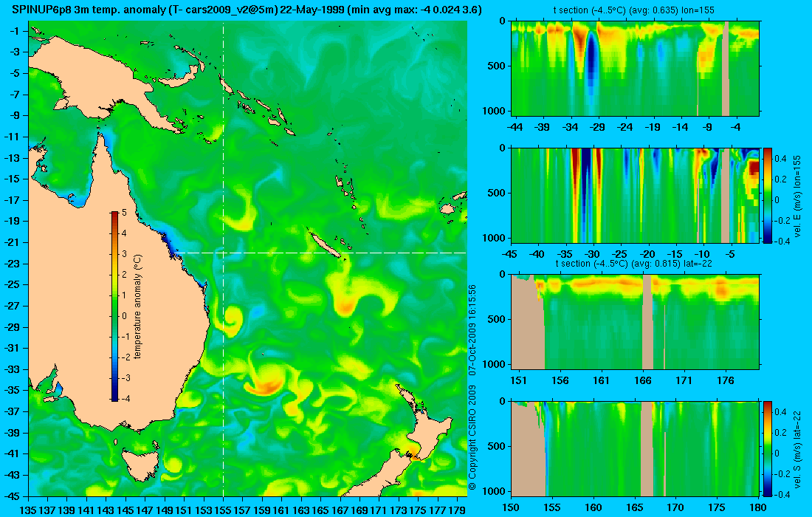Click the 'temperature anomaly (°C)' colorbar label
This screenshot has width=812, height=517.
point(138,307)
